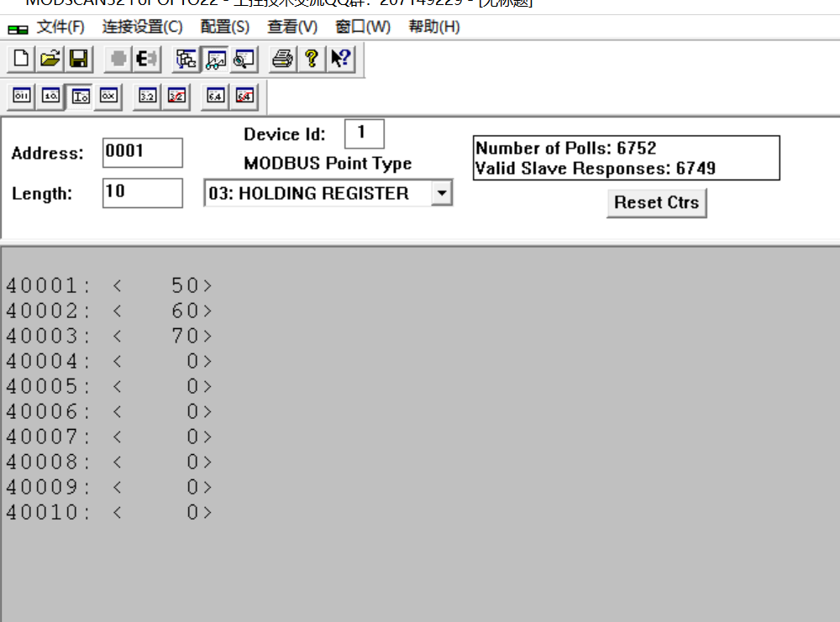
Task: Click the Address input field
Action: (142, 153)
